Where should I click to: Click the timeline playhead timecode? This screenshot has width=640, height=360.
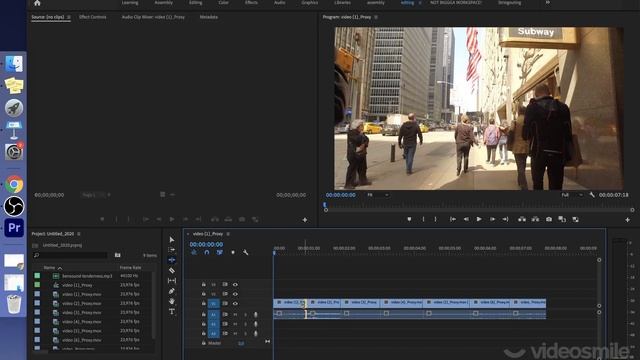206,244
